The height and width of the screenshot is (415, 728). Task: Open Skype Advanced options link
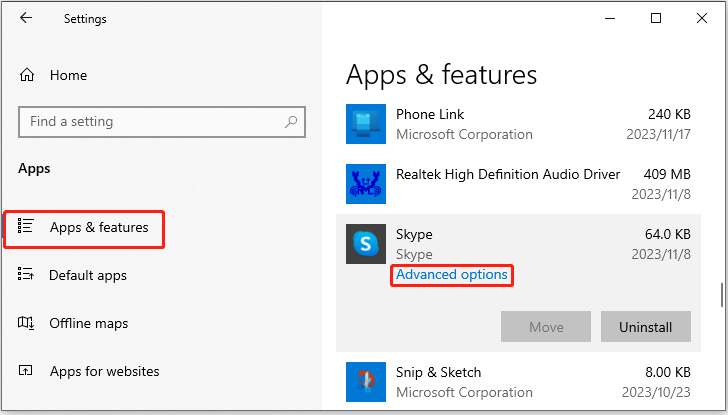tap(452, 275)
